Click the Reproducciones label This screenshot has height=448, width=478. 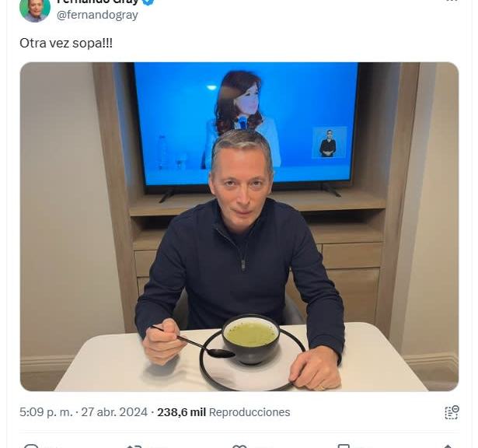pyautogui.click(x=249, y=412)
